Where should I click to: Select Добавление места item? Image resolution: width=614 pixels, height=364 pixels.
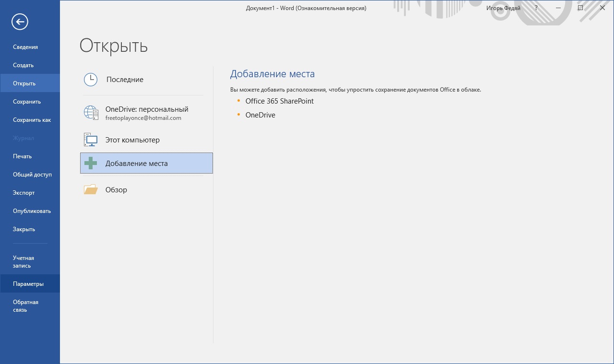point(146,163)
